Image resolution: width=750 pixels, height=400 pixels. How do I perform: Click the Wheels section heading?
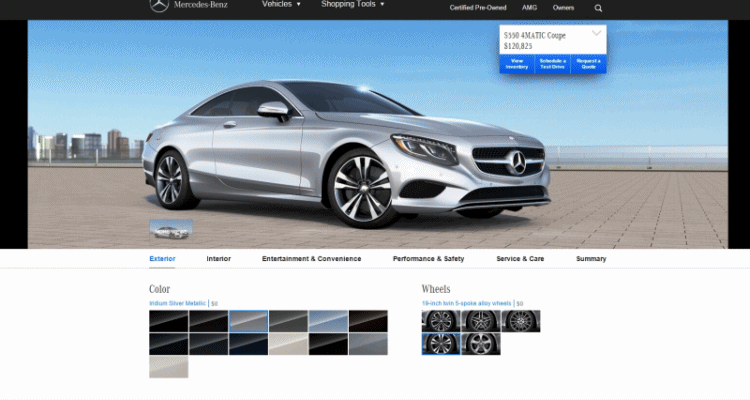436,289
